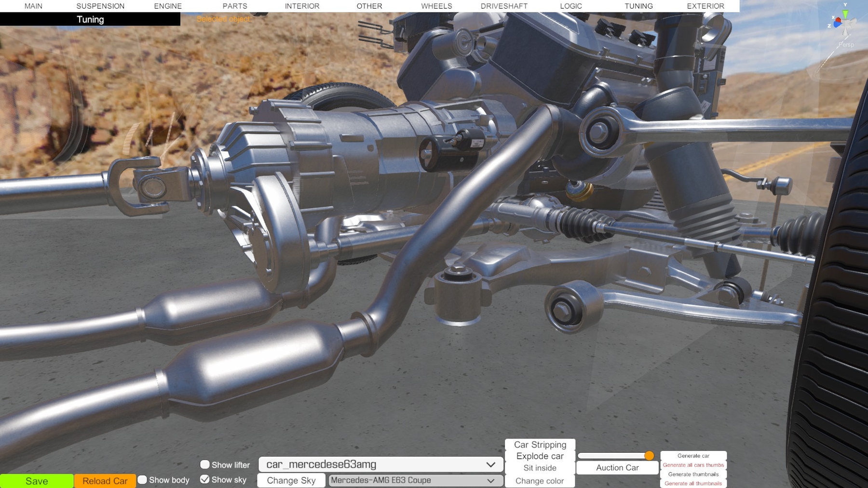868x488 pixels.
Task: Click the orange Reload Car button
Action: [x=105, y=481]
